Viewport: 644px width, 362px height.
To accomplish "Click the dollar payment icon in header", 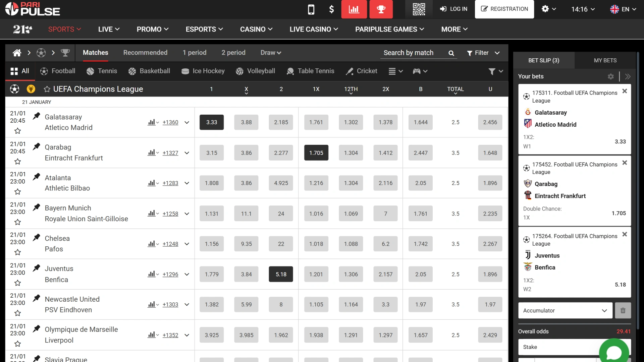I will pyautogui.click(x=331, y=9).
